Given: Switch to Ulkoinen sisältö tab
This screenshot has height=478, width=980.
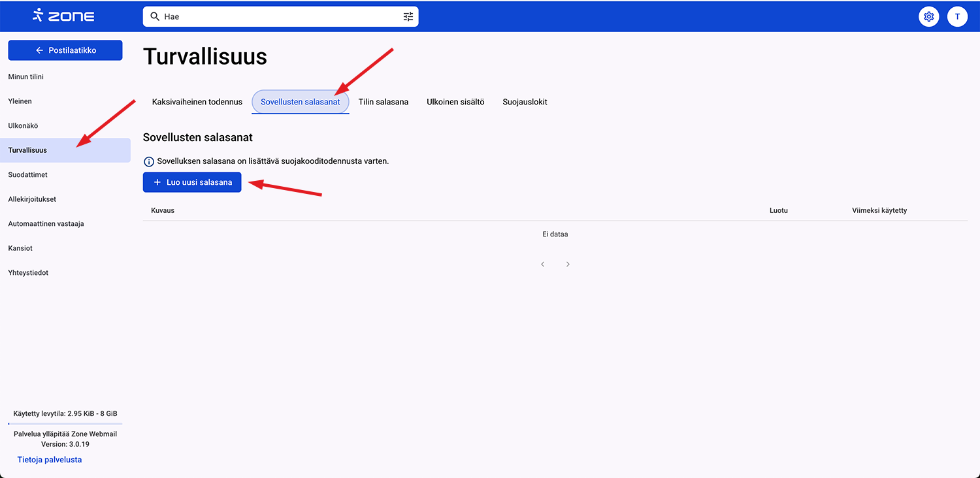Looking at the screenshot, I should pyautogui.click(x=455, y=102).
